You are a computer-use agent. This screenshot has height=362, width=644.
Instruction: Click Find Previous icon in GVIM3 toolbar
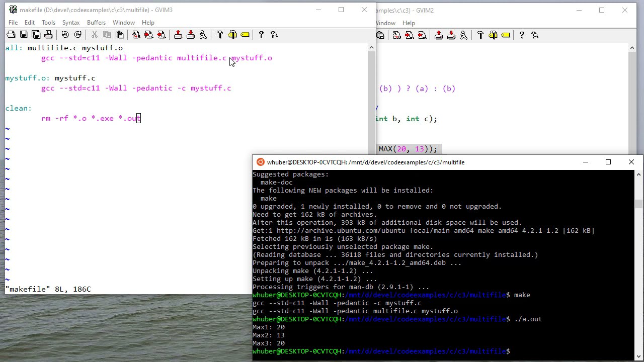(x=162, y=35)
